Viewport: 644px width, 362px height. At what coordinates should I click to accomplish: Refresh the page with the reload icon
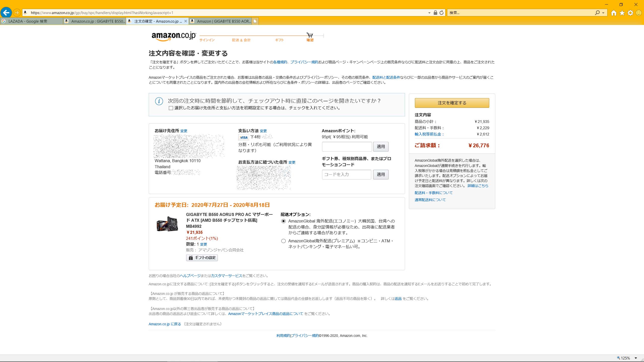(441, 13)
